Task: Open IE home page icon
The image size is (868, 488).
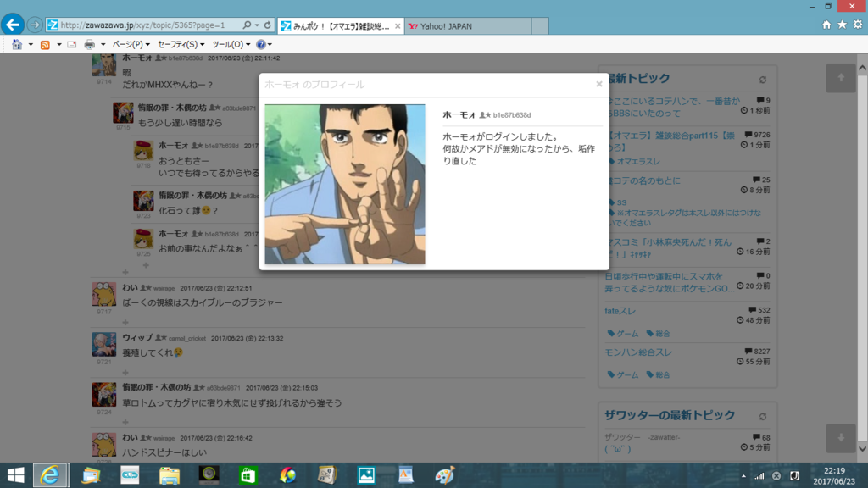Action: coord(826,25)
